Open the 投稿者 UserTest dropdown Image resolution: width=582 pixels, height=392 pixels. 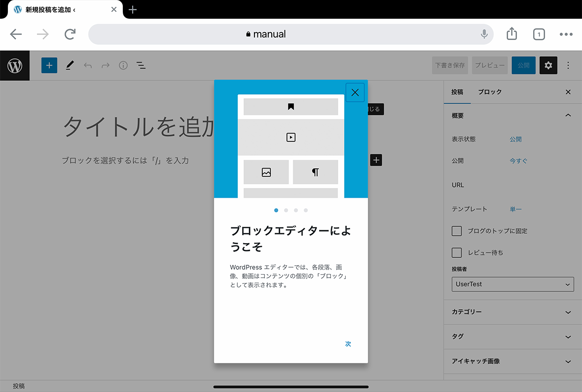(512, 284)
